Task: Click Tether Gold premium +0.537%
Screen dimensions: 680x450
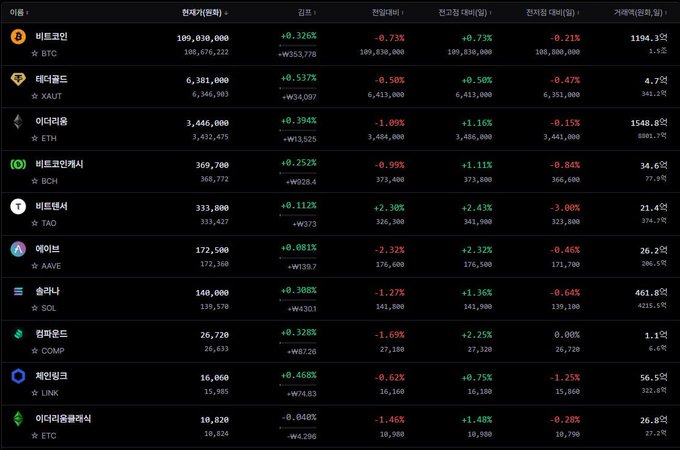Action: coord(298,78)
